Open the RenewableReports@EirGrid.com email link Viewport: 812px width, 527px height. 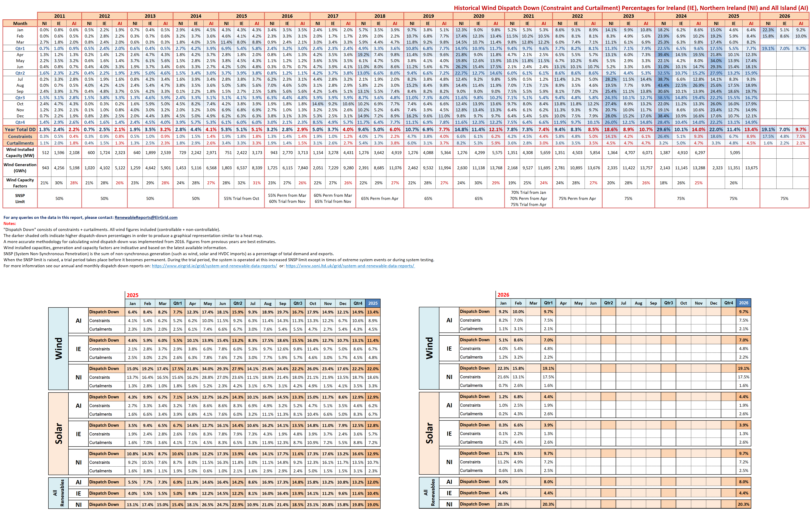(x=146, y=217)
